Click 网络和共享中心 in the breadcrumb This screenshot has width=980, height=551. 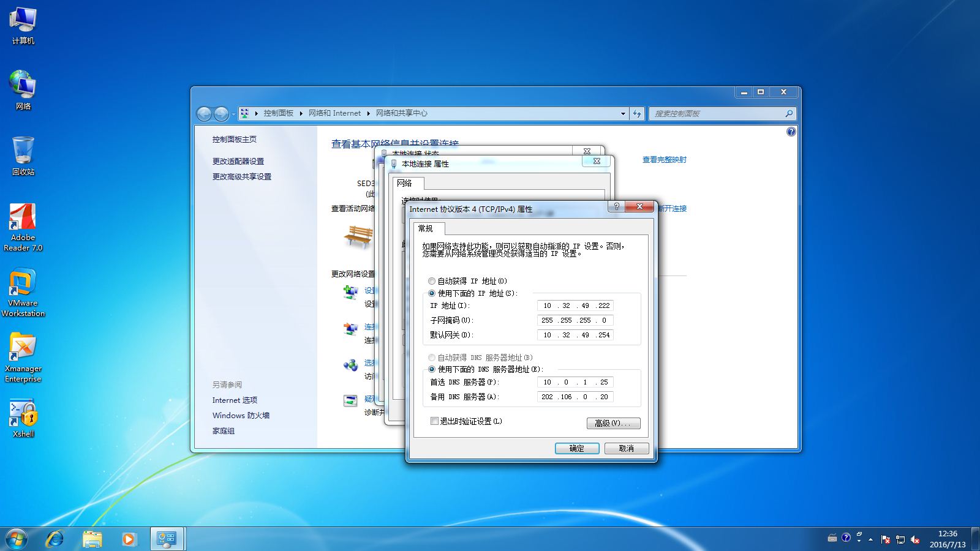[x=402, y=113]
